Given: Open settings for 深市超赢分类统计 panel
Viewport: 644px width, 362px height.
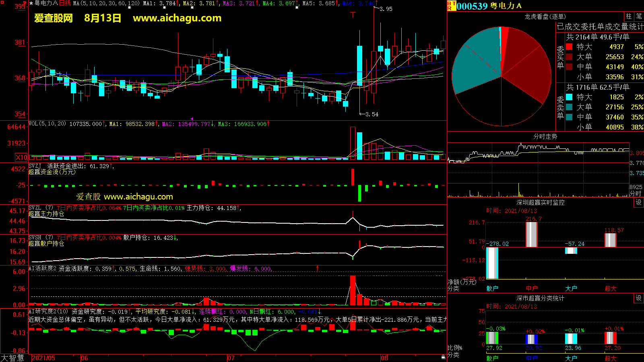Looking at the screenshot, I should pos(639,298).
